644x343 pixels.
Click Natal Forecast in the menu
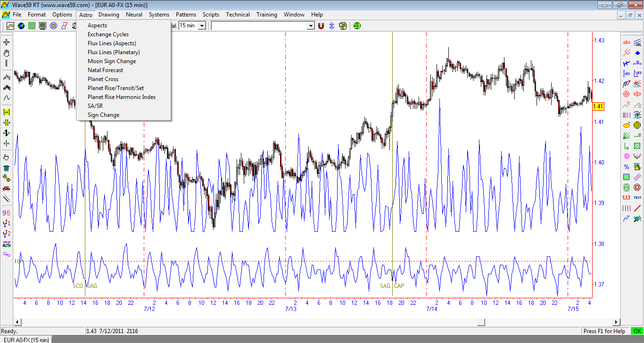pyautogui.click(x=105, y=70)
